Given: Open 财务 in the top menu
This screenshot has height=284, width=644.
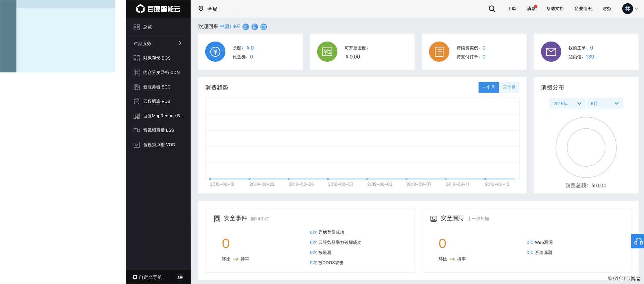Looking at the screenshot, I should [x=607, y=9].
